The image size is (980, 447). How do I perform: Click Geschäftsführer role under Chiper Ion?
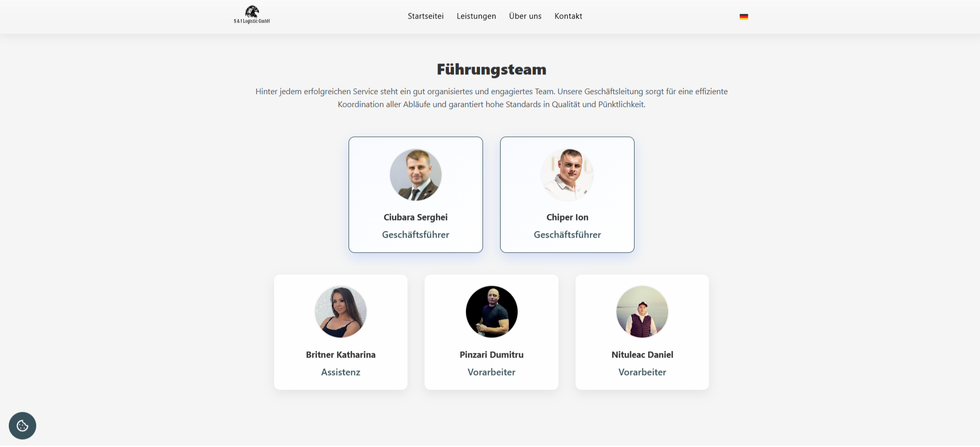point(567,235)
